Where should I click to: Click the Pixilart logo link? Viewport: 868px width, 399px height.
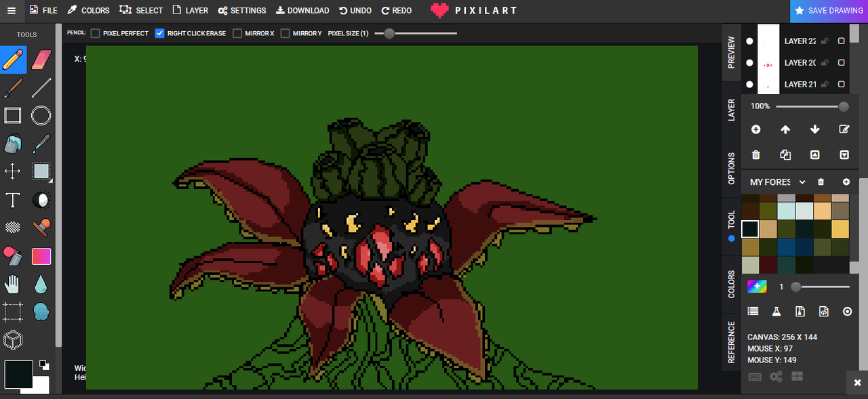(x=473, y=11)
